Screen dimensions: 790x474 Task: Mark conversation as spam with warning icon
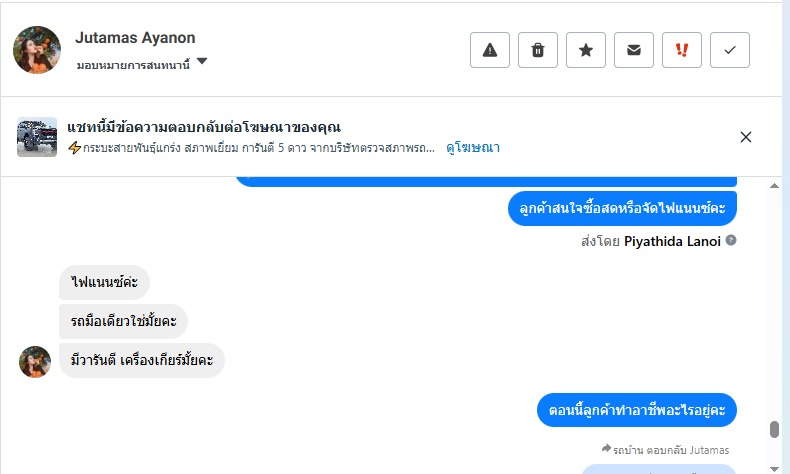[490, 50]
